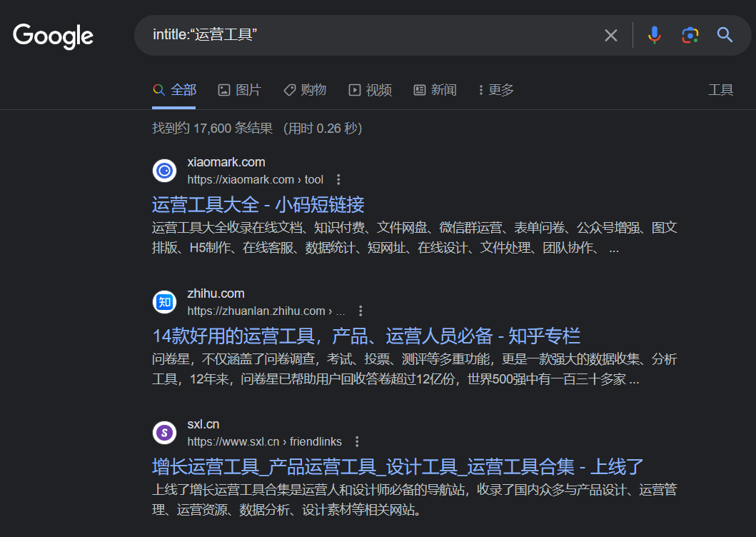This screenshot has width=756, height=537.
Task: Click the Google logo
Action: tap(53, 36)
